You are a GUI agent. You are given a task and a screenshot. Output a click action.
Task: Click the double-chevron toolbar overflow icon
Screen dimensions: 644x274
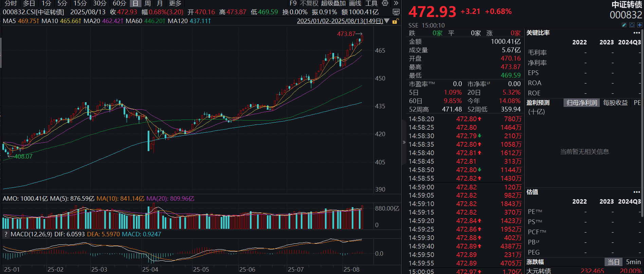[x=396, y=3]
